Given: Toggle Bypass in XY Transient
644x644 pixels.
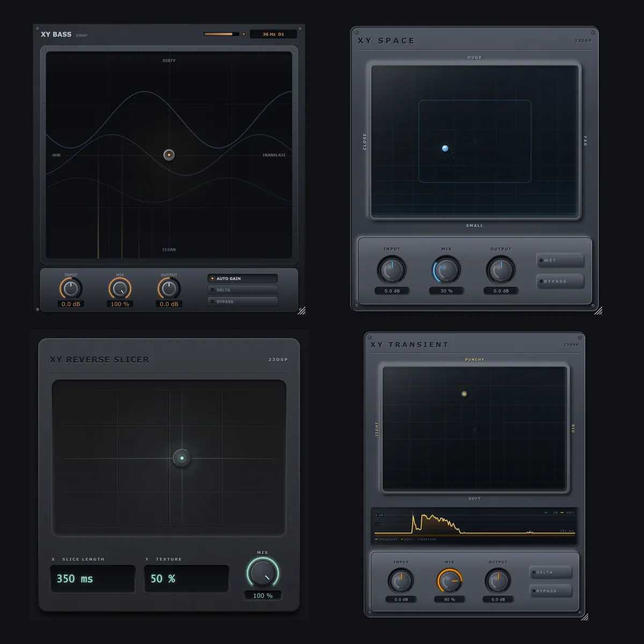Looking at the screenshot, I should (x=551, y=591).
